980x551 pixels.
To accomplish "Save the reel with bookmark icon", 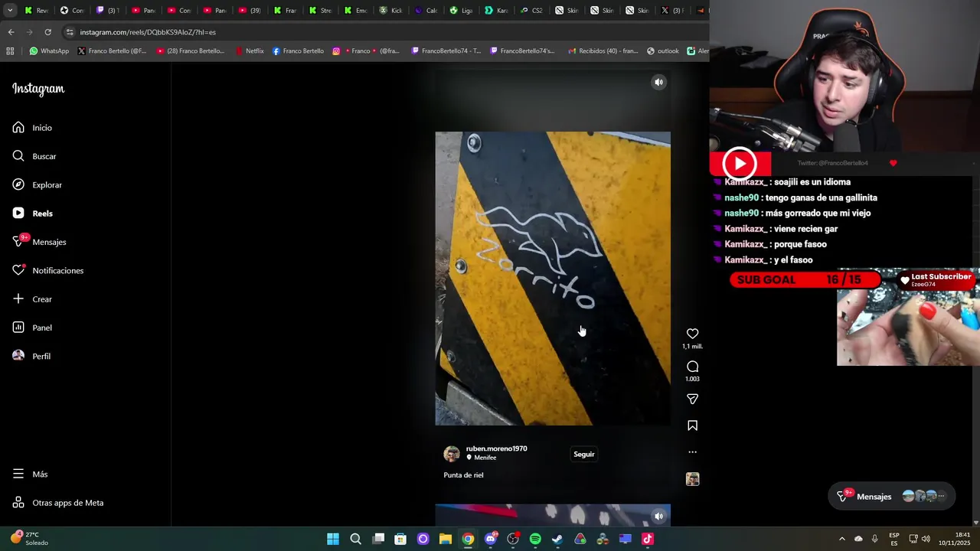I will [692, 425].
